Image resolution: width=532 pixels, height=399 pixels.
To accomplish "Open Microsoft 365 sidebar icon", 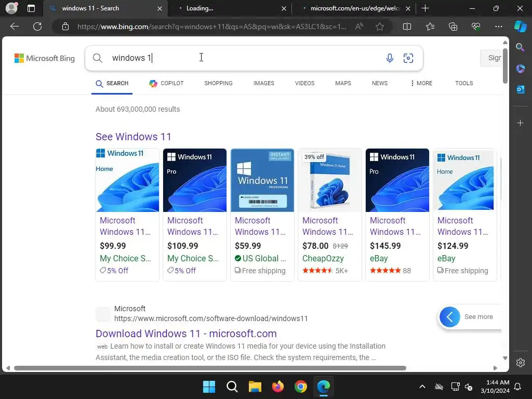I will [x=520, y=69].
